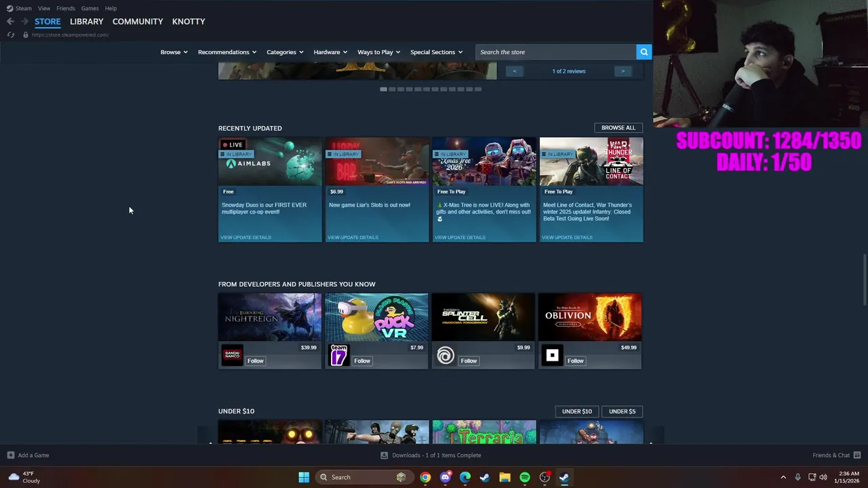Image resolution: width=868 pixels, height=488 pixels.
Task: Click the BROWSE ALL button
Action: [x=618, y=127]
